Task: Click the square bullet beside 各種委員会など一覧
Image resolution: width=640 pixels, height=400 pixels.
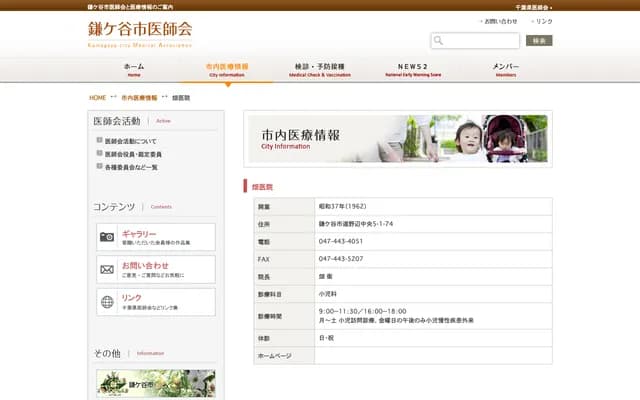Action: 99,167
